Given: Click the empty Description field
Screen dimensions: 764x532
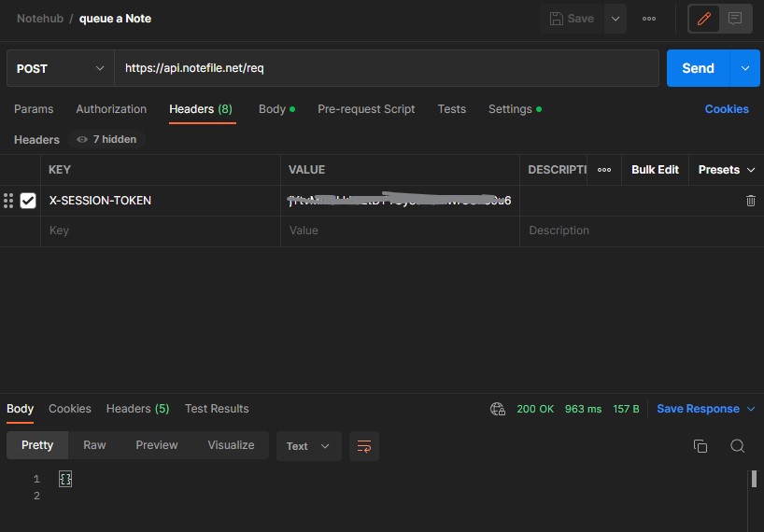Looking at the screenshot, I should tap(642, 231).
